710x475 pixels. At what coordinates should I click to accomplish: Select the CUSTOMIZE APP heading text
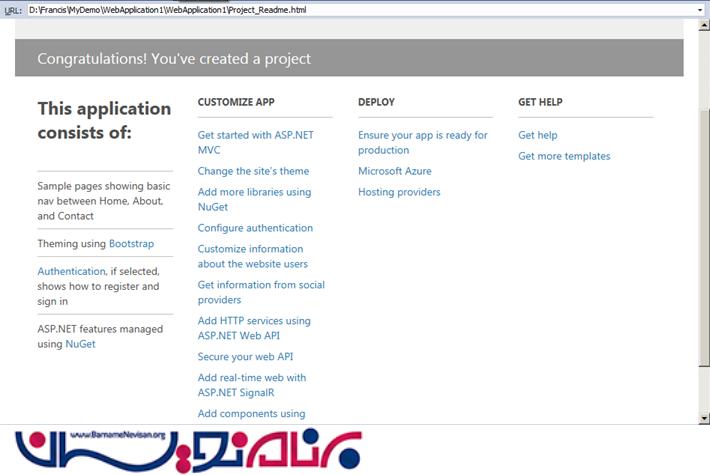(x=236, y=102)
